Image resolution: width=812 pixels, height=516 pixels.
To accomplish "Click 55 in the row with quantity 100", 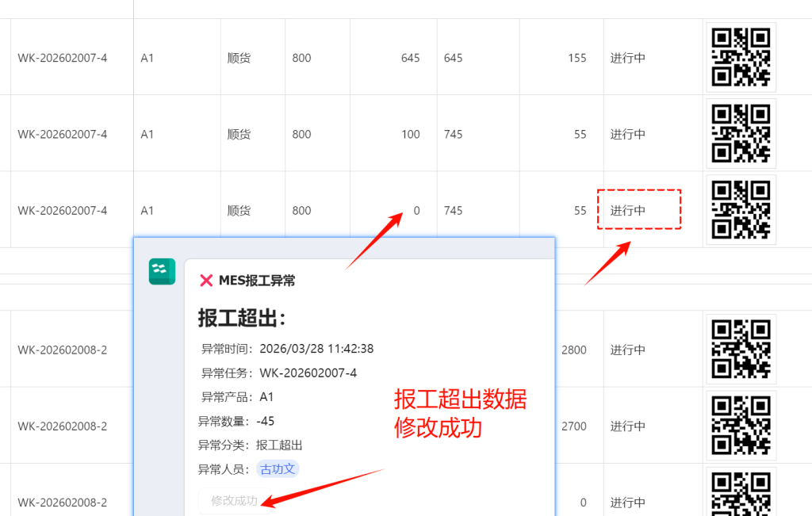I will click(x=580, y=135).
